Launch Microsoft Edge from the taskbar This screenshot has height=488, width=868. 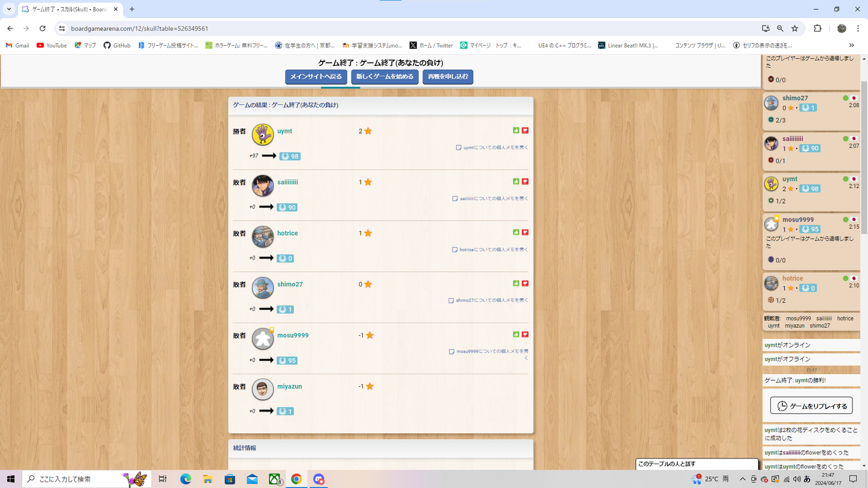[185, 479]
